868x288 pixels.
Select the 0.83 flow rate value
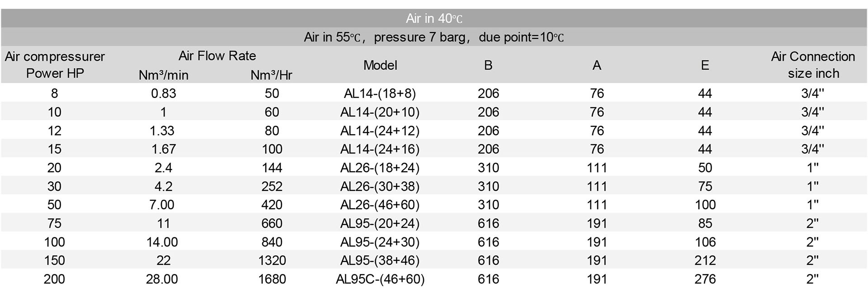click(163, 93)
